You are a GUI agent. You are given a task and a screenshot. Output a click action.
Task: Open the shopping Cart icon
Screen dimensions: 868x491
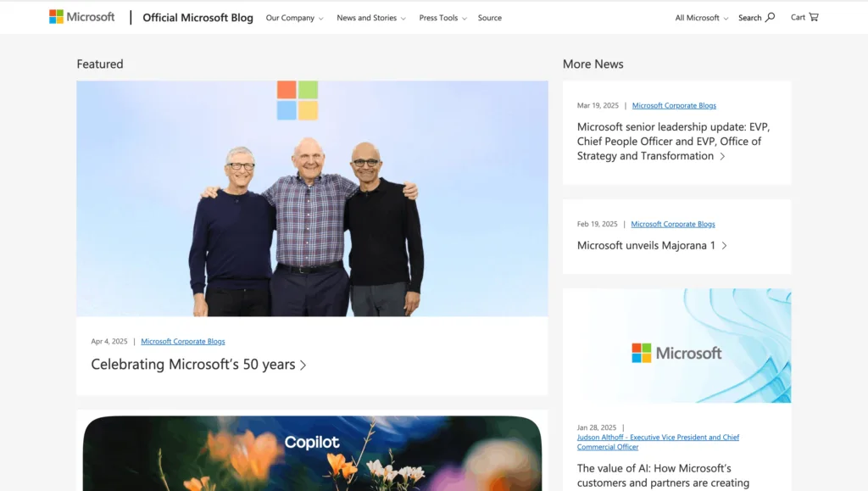click(x=814, y=17)
